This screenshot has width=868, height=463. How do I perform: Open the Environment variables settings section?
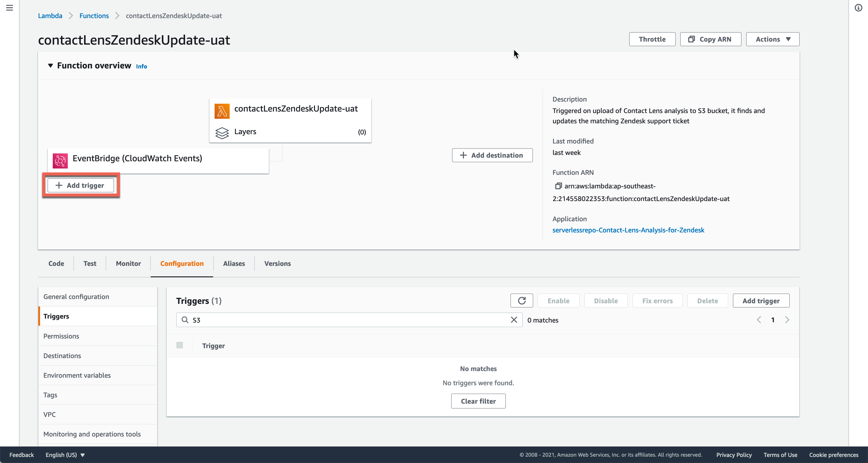pos(77,375)
